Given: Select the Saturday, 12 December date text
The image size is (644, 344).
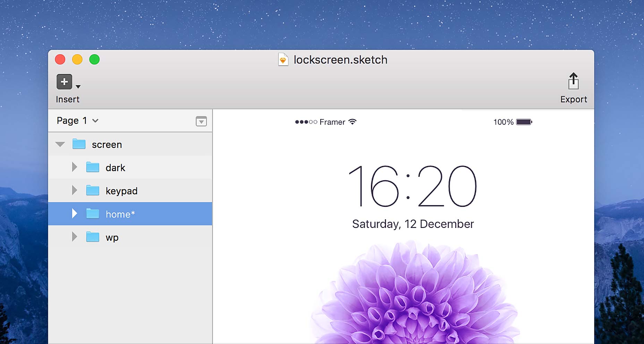Looking at the screenshot, I should pyautogui.click(x=413, y=224).
